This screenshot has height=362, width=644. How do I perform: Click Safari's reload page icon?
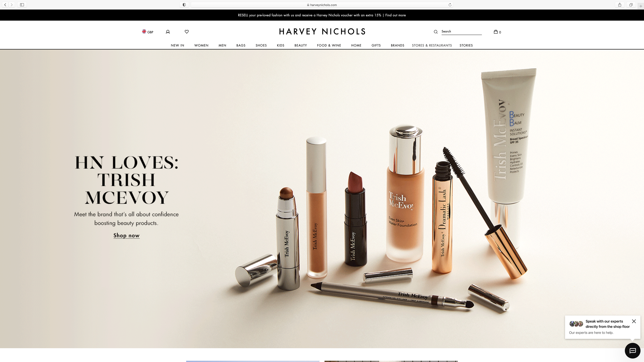tap(450, 5)
